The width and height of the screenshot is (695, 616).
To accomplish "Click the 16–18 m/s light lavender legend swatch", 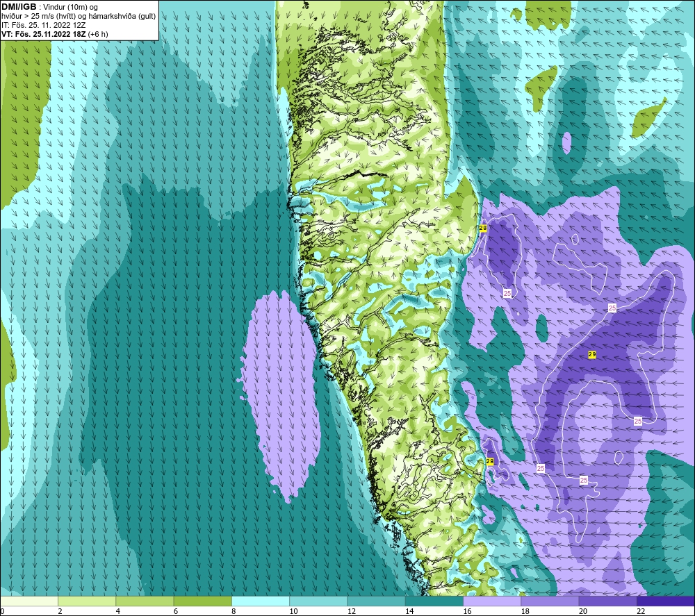I will pyautogui.click(x=492, y=601).
